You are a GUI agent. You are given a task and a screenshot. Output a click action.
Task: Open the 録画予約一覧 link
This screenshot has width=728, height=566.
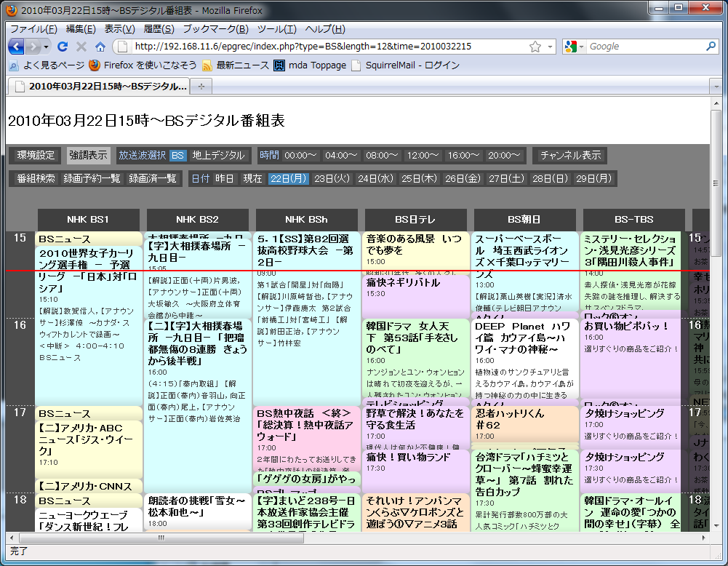point(92,178)
